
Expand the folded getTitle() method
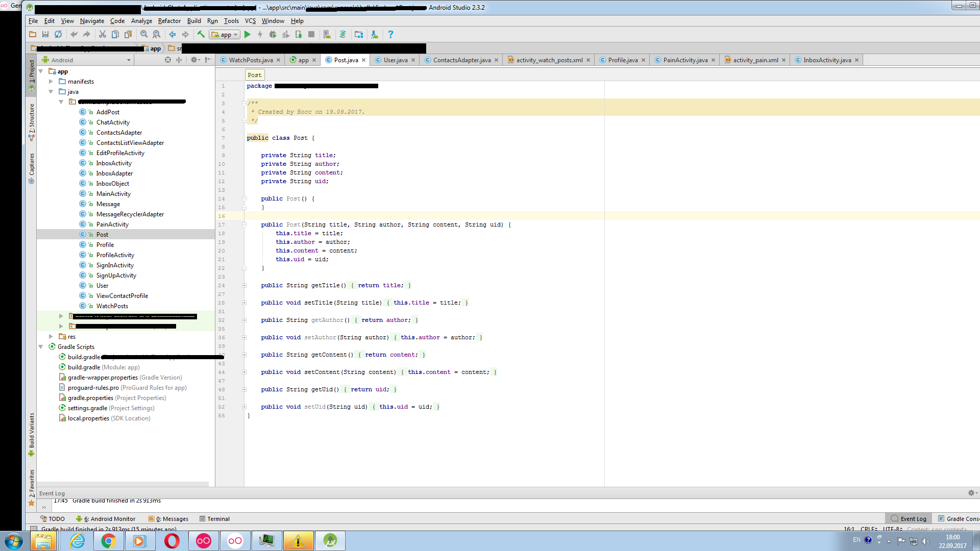(x=244, y=286)
